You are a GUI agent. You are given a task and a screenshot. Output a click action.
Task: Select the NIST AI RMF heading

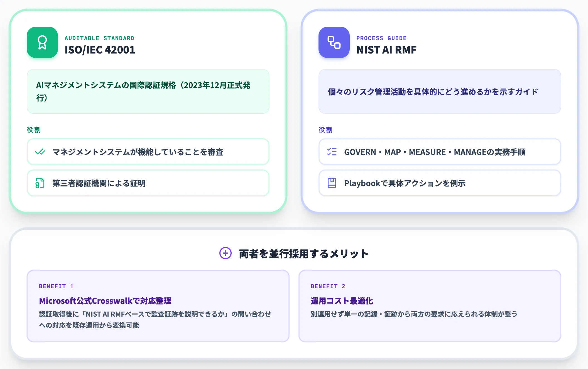tap(386, 50)
